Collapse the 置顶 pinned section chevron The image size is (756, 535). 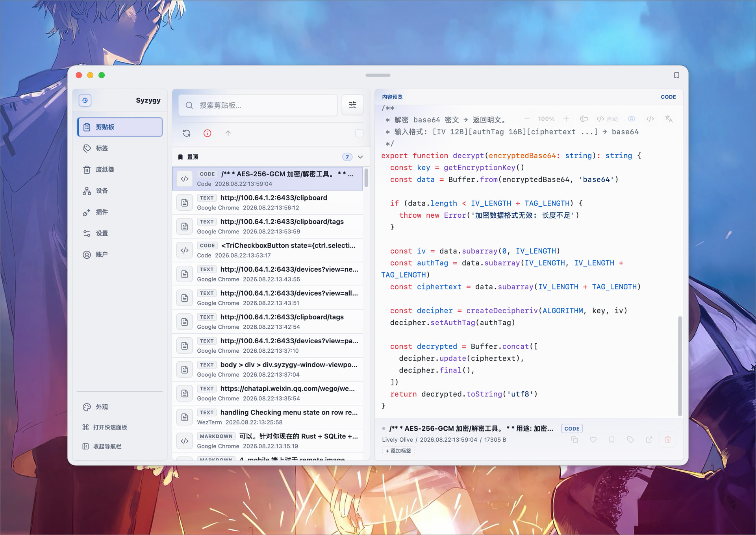point(360,157)
